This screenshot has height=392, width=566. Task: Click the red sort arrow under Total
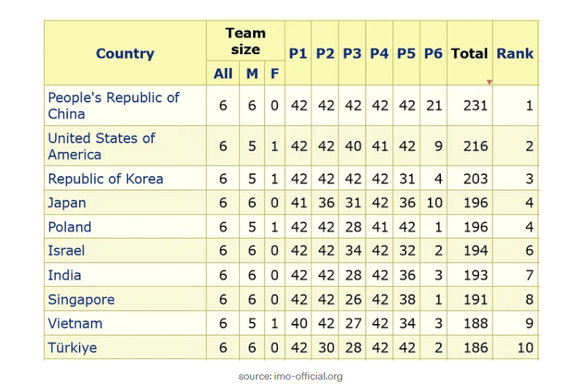tap(489, 83)
